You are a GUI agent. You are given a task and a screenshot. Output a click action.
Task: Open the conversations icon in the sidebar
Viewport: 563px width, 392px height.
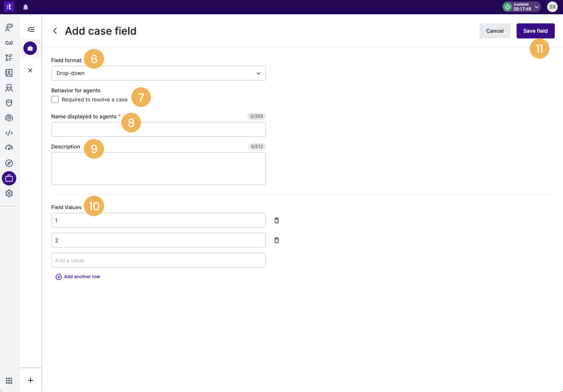pyautogui.click(x=9, y=27)
